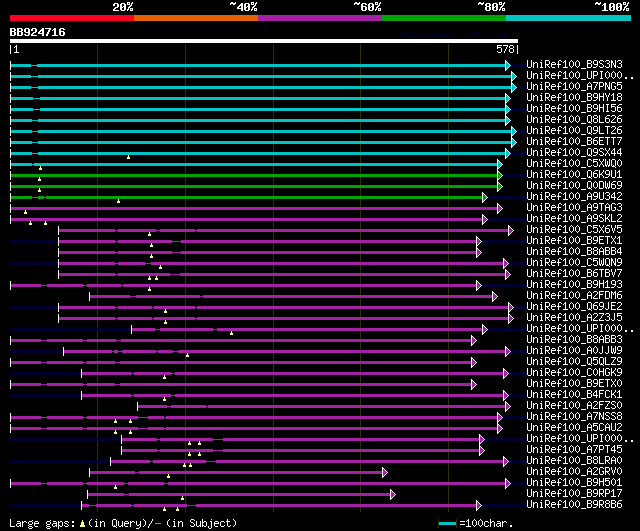Open the UniRef100_Q9LT26 hit label
The width and height of the screenshot is (640, 531).
click(x=574, y=131)
